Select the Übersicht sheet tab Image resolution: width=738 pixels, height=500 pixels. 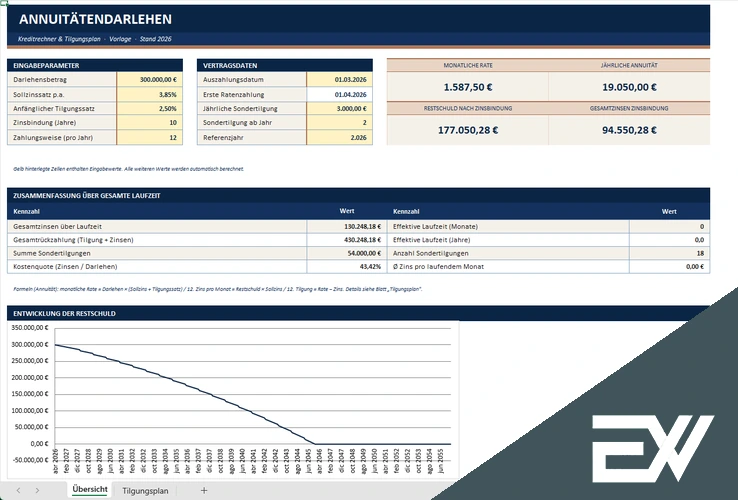click(90, 490)
